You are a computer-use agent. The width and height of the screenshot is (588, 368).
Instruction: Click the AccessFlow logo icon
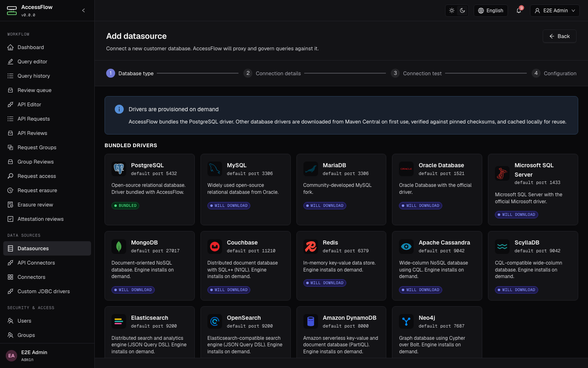[12, 11]
